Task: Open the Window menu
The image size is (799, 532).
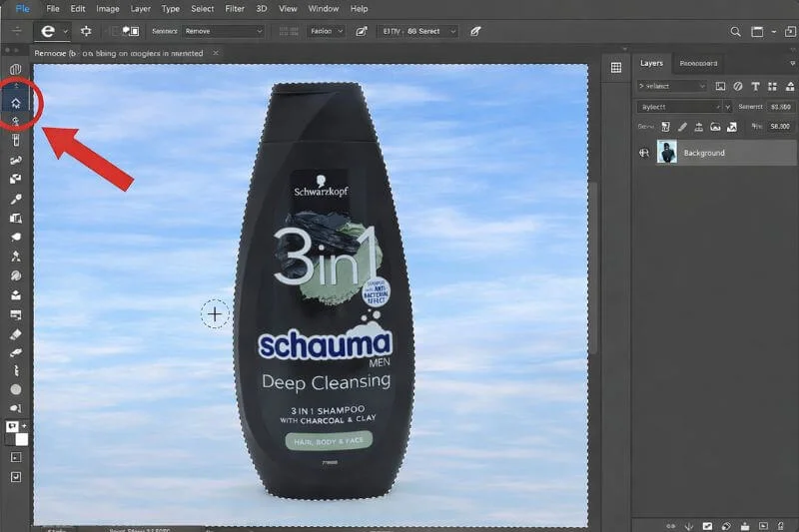Action: point(323,9)
